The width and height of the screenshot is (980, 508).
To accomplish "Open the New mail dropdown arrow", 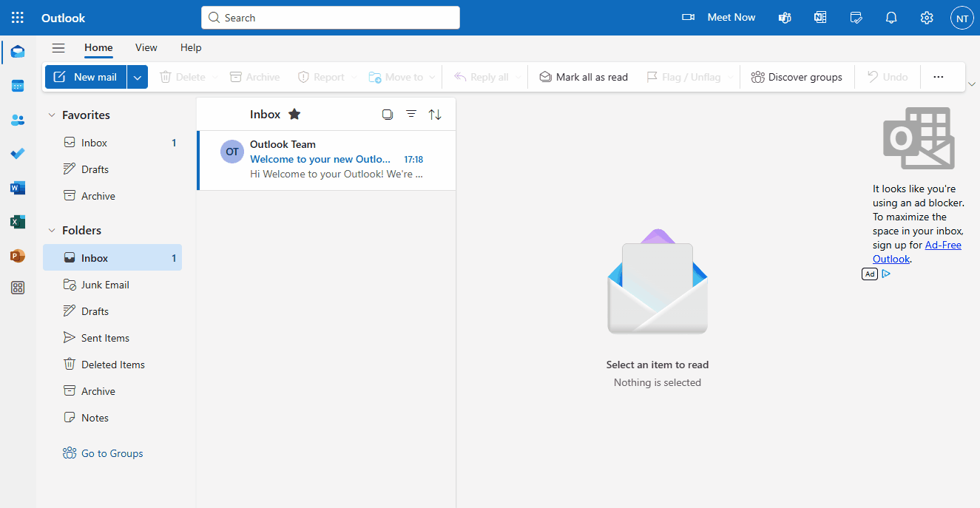I will 138,77.
